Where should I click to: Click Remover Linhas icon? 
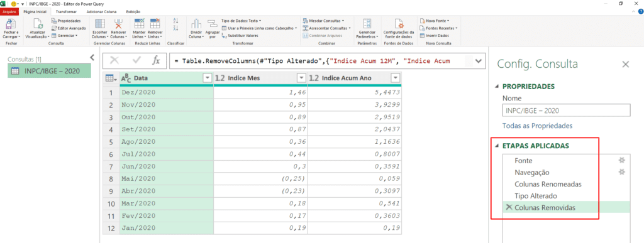(155, 23)
